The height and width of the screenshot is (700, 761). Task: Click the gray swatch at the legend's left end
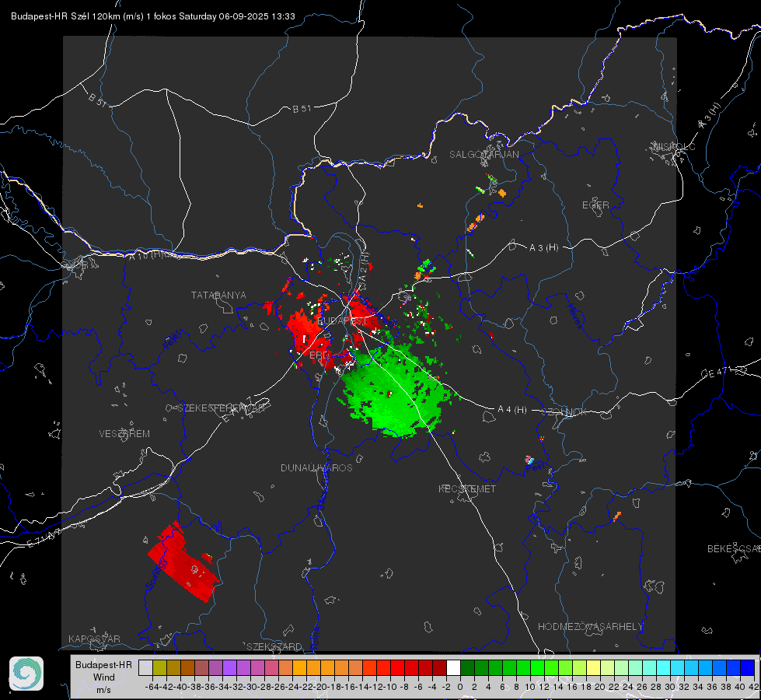145,667
